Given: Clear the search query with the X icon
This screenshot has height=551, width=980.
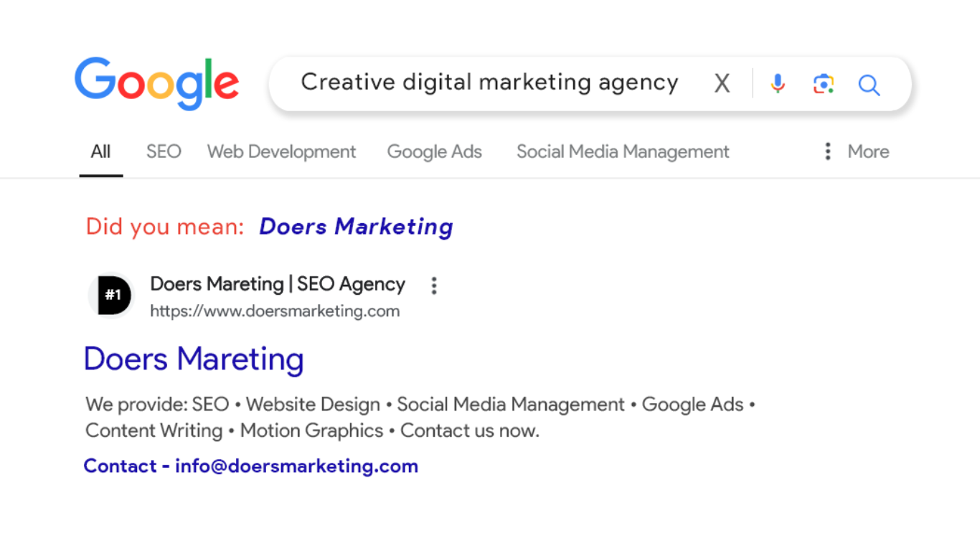Looking at the screenshot, I should click(x=721, y=83).
